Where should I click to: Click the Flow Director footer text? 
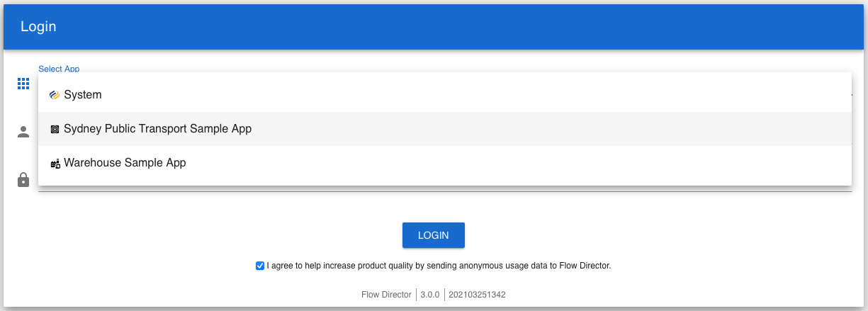tap(387, 295)
